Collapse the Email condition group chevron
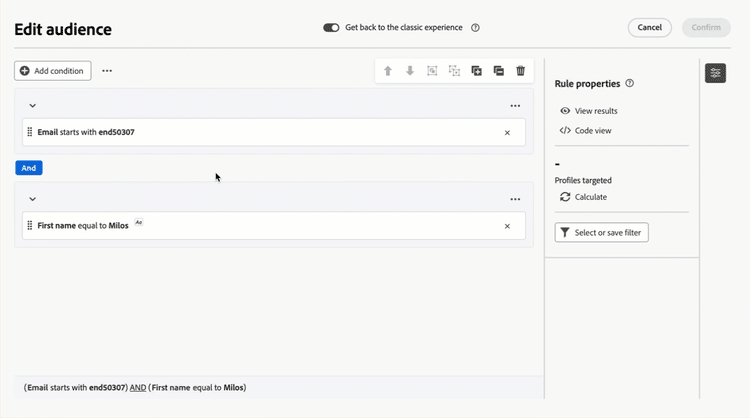Viewport: 750px width, 418px height. [33, 106]
